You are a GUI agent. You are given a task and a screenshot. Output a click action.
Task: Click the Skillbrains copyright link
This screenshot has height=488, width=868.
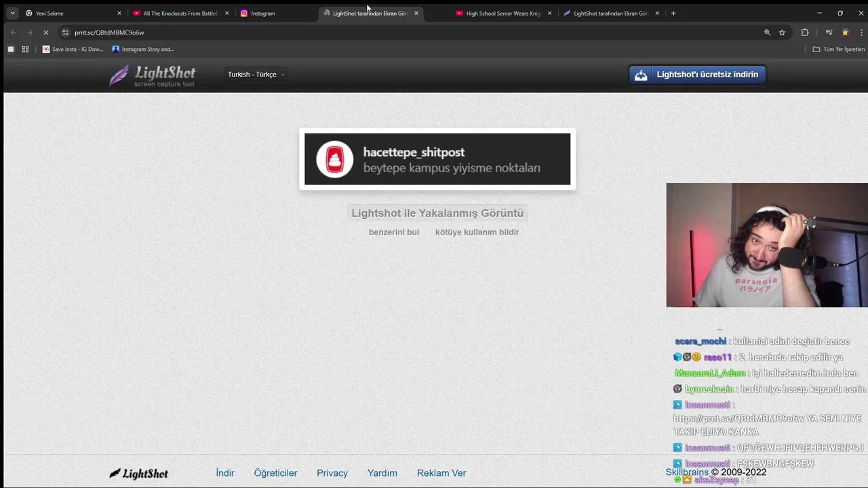click(x=687, y=472)
